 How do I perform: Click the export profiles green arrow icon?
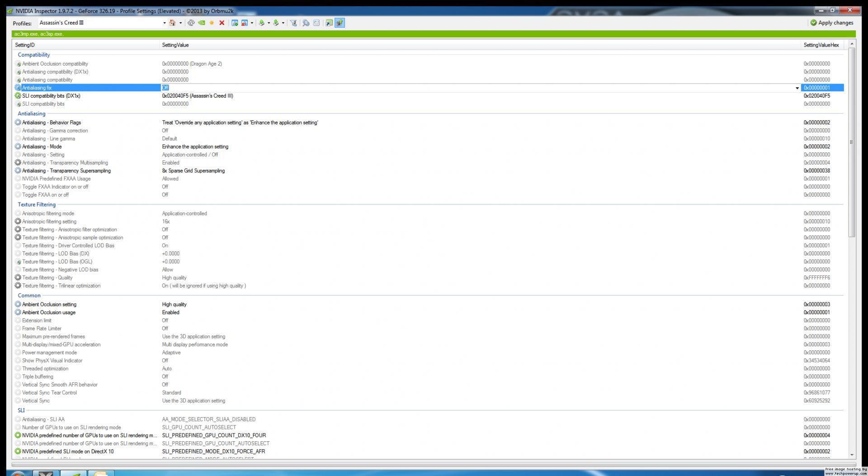click(x=262, y=23)
